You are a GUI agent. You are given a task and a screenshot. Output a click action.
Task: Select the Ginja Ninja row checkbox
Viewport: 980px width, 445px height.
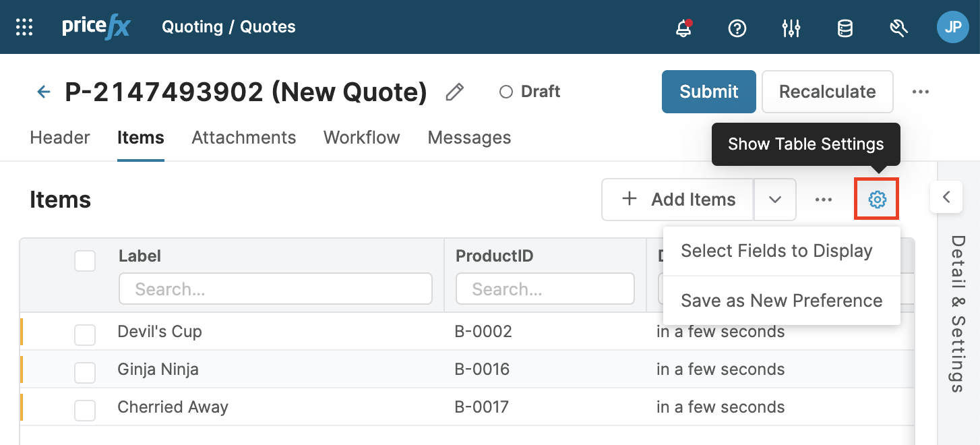85,372
